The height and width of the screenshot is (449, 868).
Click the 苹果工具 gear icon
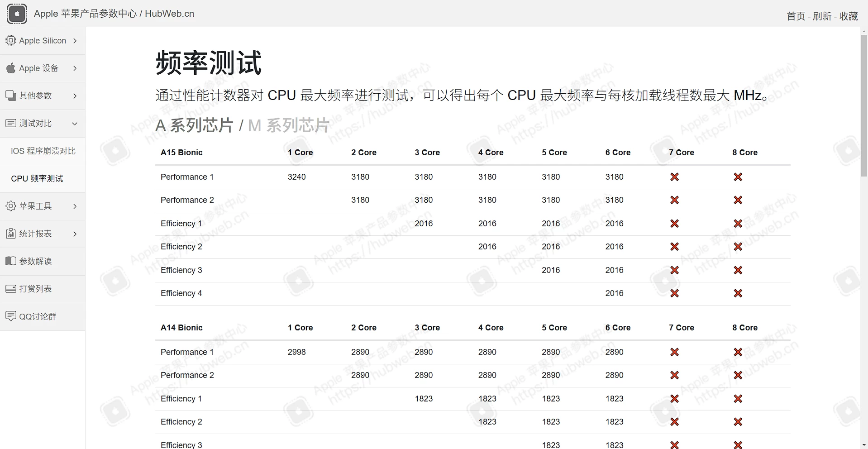tap(11, 206)
